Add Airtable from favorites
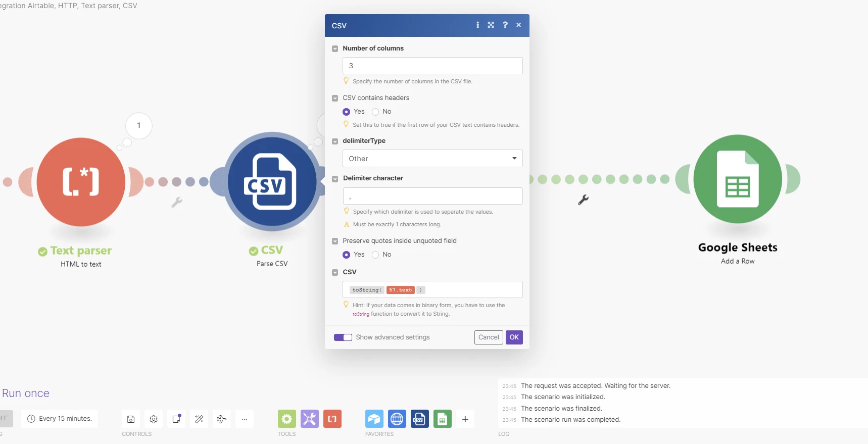The image size is (868, 444). (374, 419)
